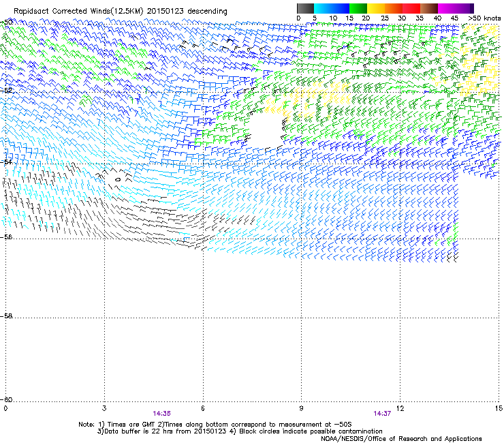Click the longitude axis label '12'
The width and height of the screenshot is (504, 443).
(400, 408)
